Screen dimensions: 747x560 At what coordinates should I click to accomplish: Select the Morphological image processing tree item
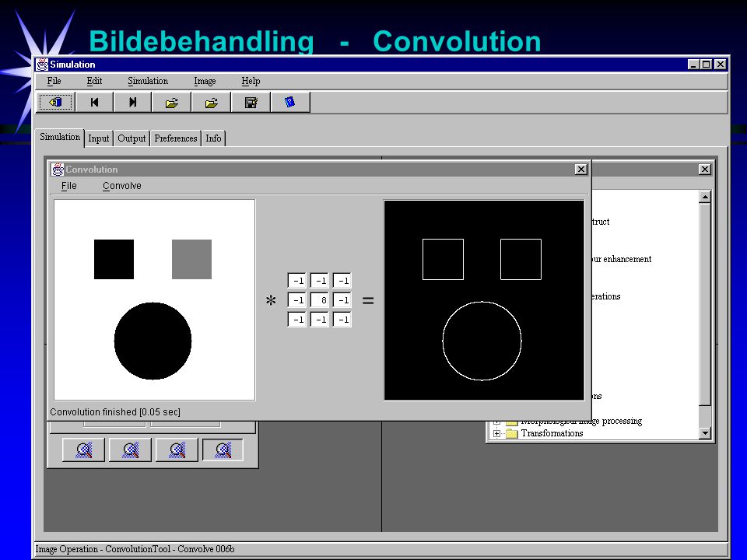(x=582, y=421)
